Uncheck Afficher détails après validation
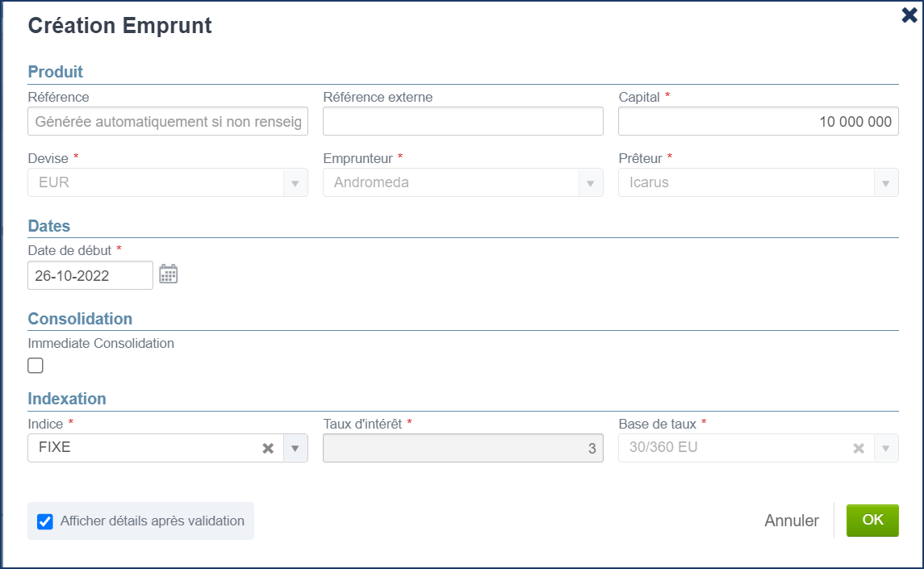Viewport: 924px width, 569px height. coord(45,521)
